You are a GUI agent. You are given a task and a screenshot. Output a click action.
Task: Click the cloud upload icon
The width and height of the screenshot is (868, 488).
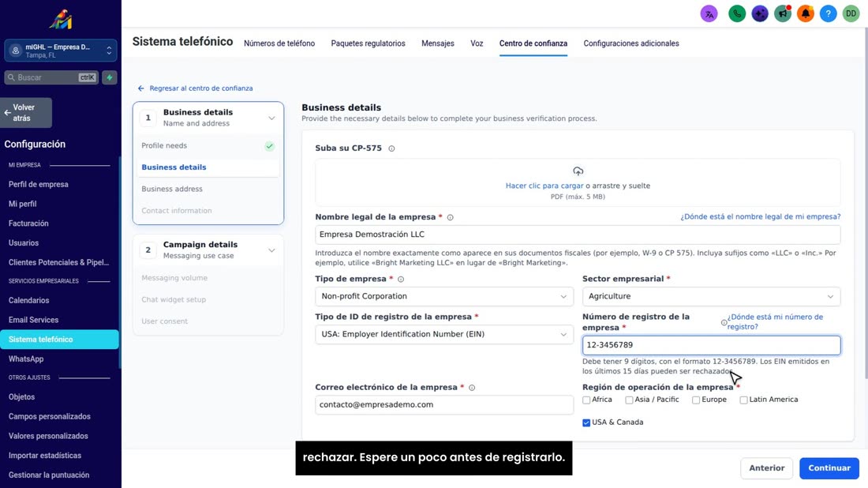point(578,171)
